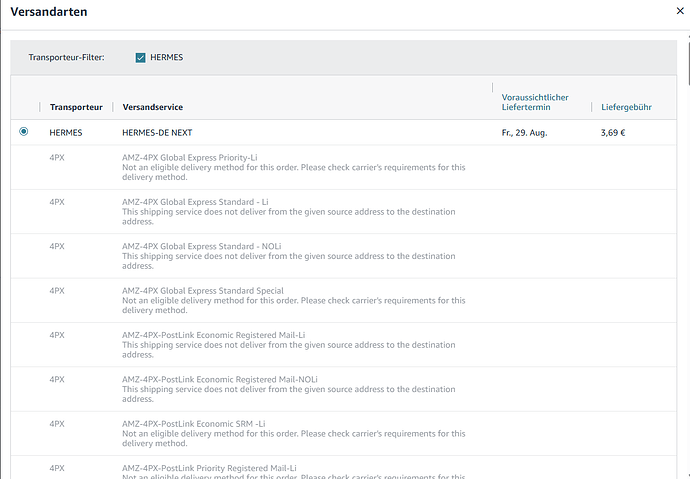Select the HERMES-DE NEXT radio button
The width and height of the screenshot is (690, 479).
pos(24,131)
